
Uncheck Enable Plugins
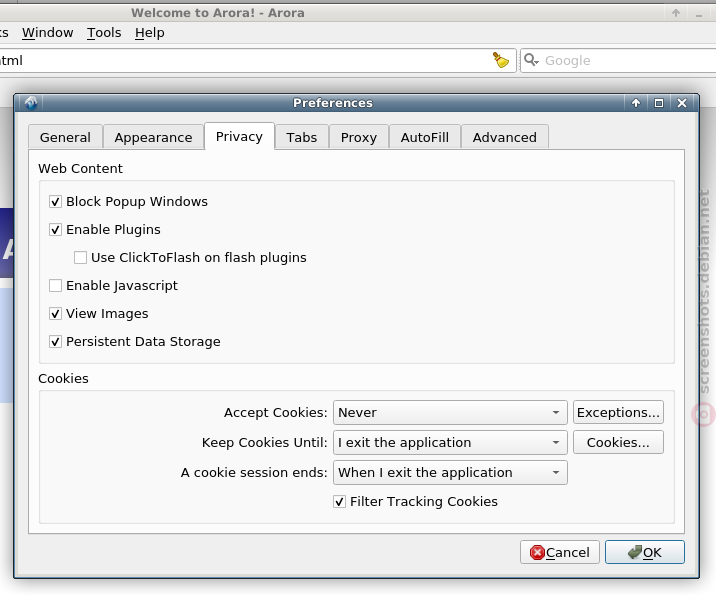pos(55,230)
